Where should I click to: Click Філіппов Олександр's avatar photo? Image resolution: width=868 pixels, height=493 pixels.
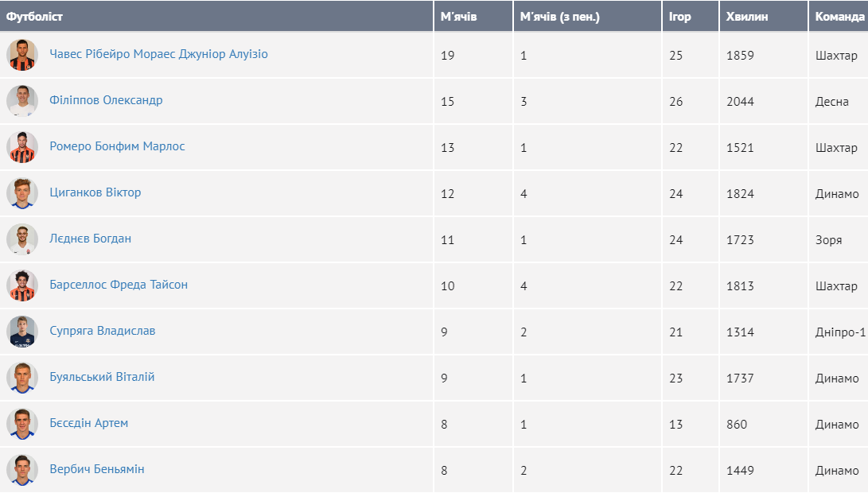tap(22, 101)
